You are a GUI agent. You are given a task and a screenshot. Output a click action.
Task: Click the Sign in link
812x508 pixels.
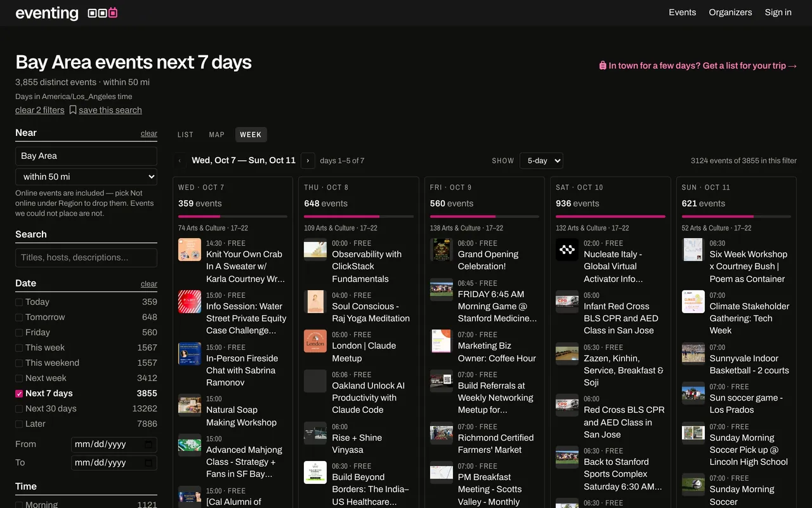(x=778, y=12)
